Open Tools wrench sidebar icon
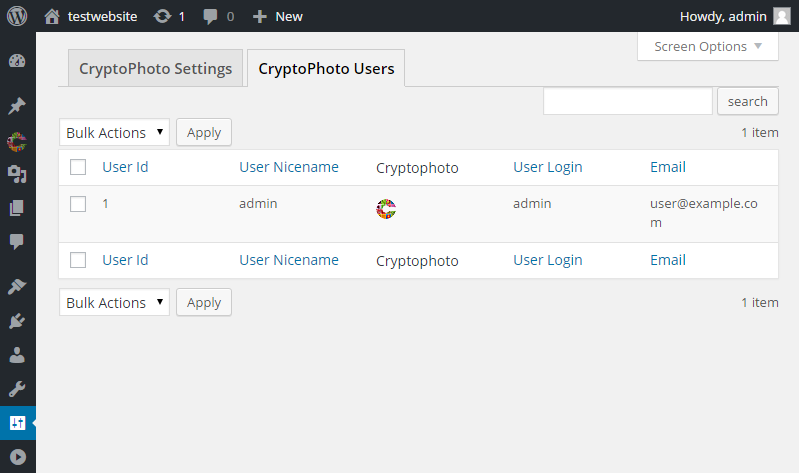 tap(17, 389)
